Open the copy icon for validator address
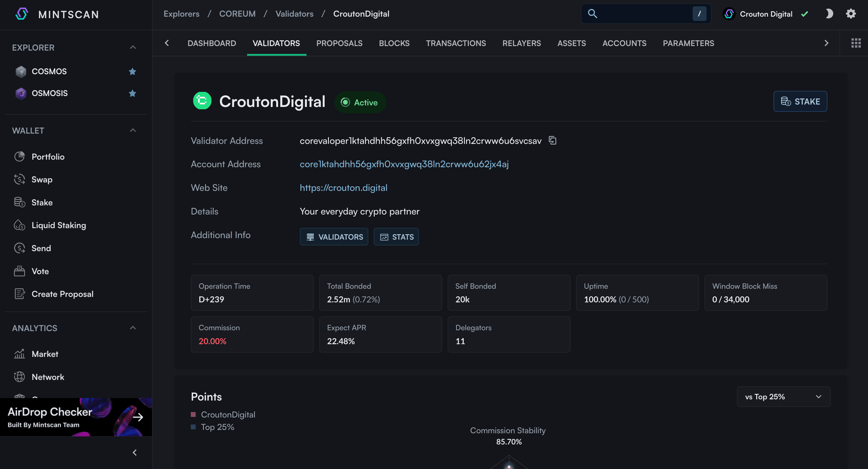 pos(553,140)
